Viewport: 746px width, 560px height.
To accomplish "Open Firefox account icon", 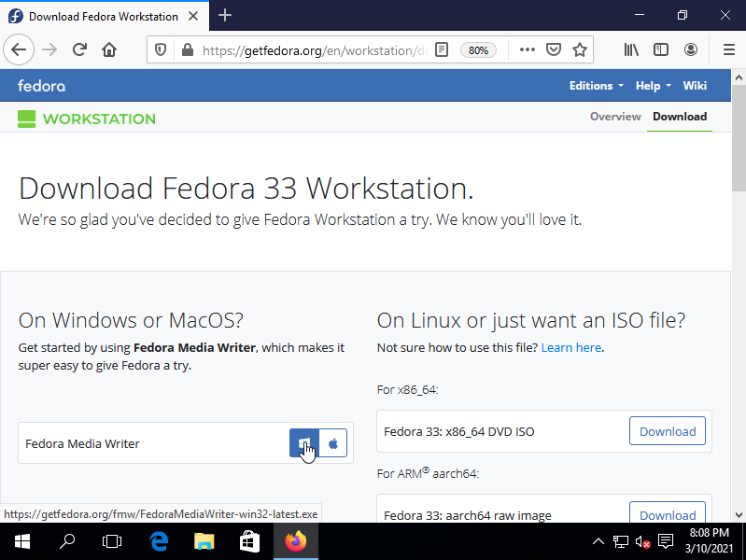I will pos(690,49).
